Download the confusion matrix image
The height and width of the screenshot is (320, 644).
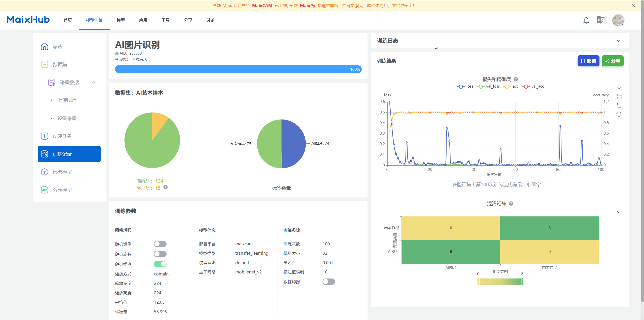[619, 212]
